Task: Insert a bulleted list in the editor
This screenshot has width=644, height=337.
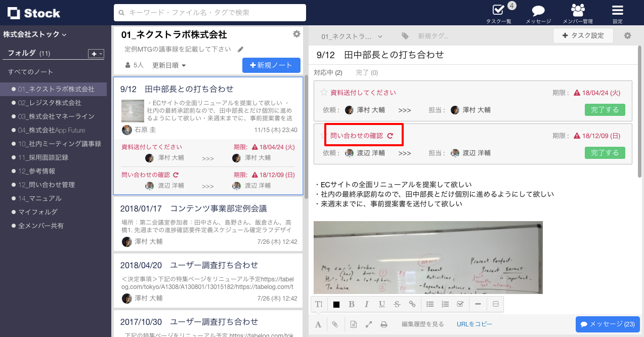Action: pyautogui.click(x=430, y=304)
